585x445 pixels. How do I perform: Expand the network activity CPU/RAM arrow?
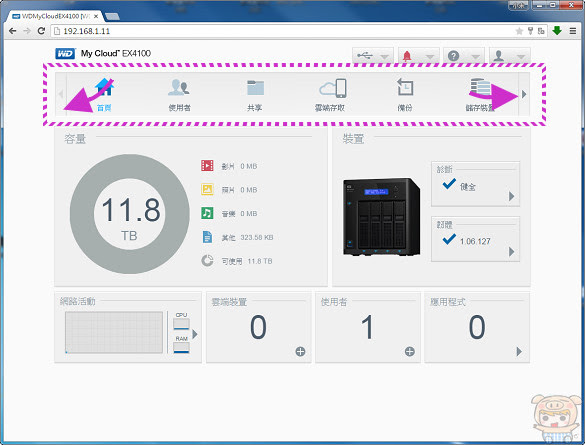coord(195,334)
